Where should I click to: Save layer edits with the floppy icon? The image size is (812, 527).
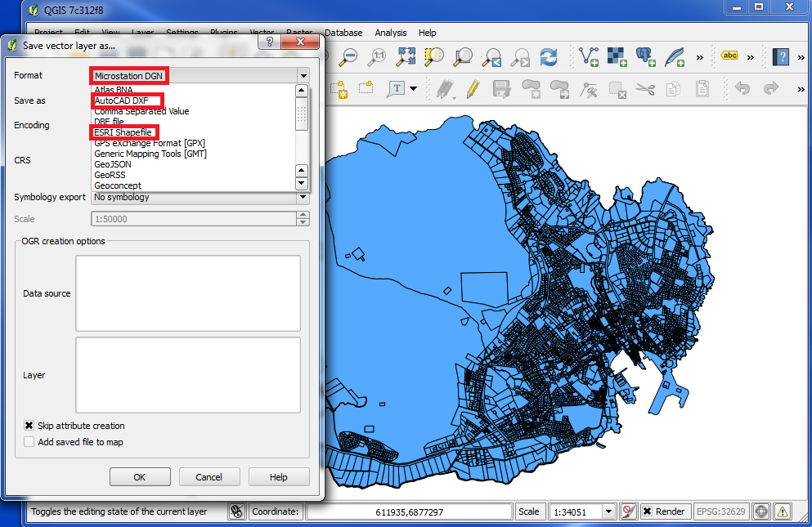501,89
